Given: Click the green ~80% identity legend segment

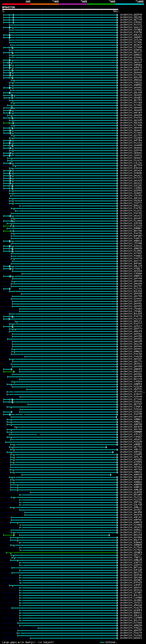Looking at the screenshot, I should (x=101, y=4).
